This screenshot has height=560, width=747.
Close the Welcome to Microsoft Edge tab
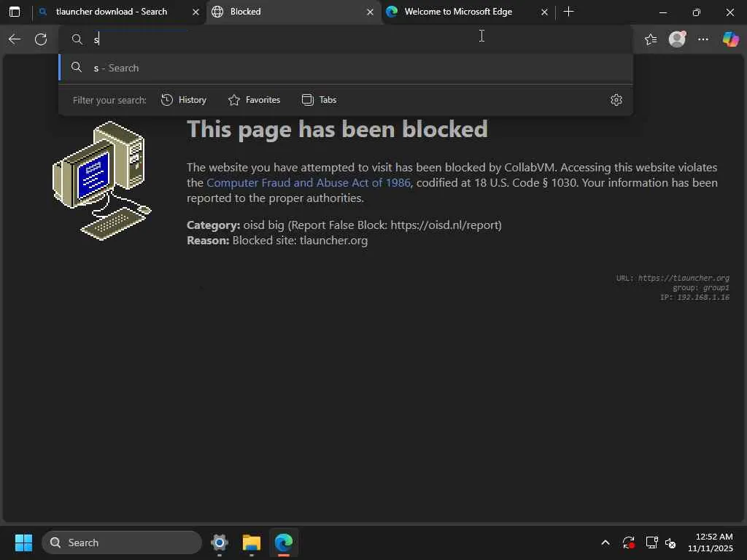coord(544,12)
